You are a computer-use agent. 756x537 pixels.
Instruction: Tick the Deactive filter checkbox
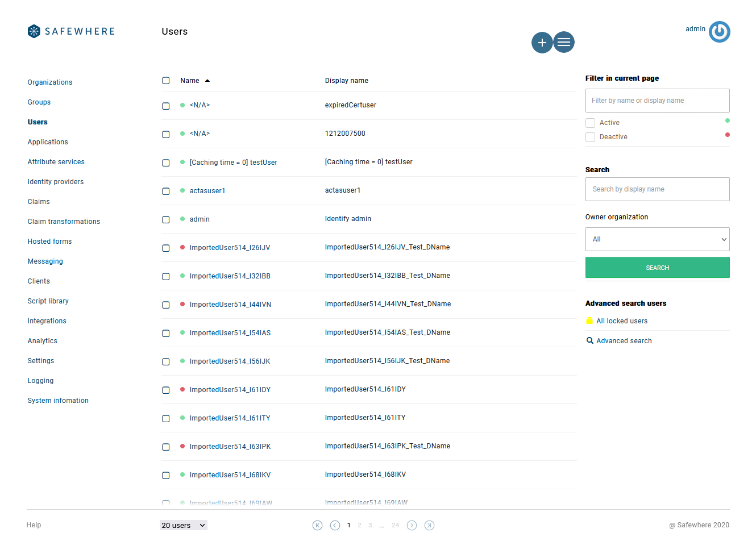591,137
